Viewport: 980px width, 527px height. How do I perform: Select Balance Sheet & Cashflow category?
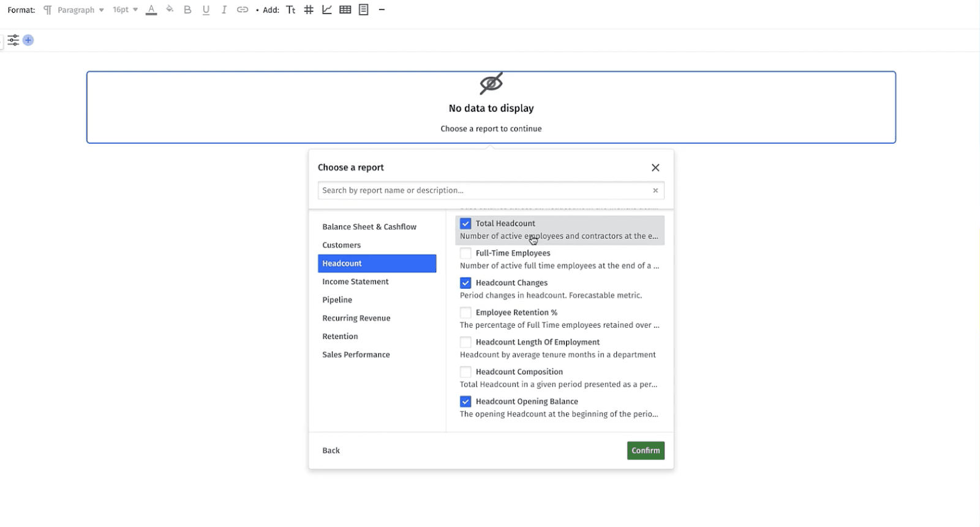(x=377, y=227)
